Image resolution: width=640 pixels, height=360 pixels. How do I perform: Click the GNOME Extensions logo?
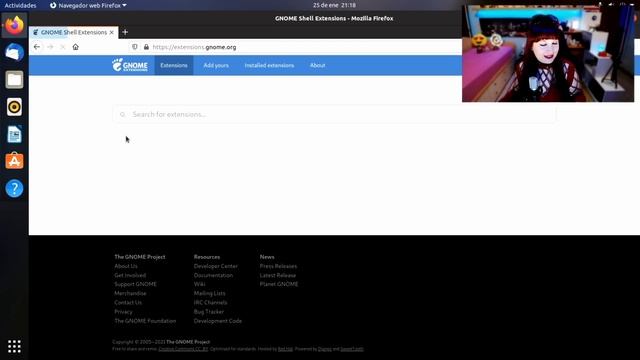[x=130, y=65]
